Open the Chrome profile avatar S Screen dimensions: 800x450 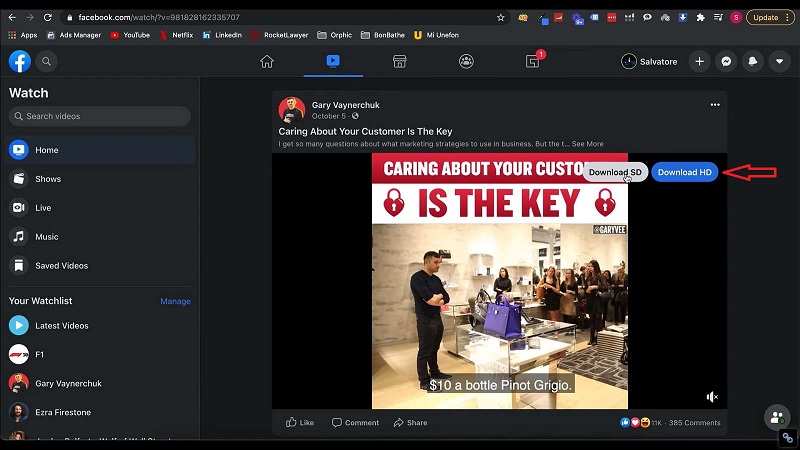click(736, 17)
